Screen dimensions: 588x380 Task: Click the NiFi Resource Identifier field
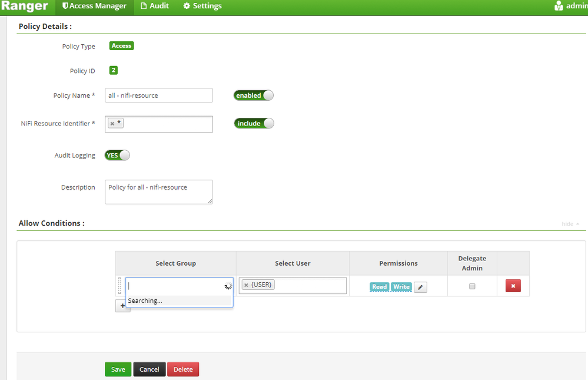click(159, 124)
